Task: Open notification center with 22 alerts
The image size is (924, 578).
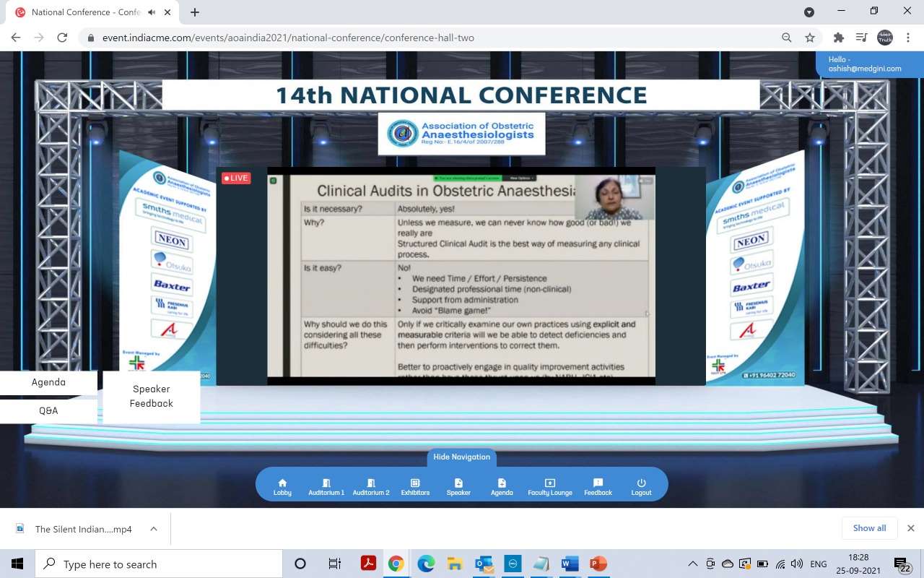Action: coord(902,564)
